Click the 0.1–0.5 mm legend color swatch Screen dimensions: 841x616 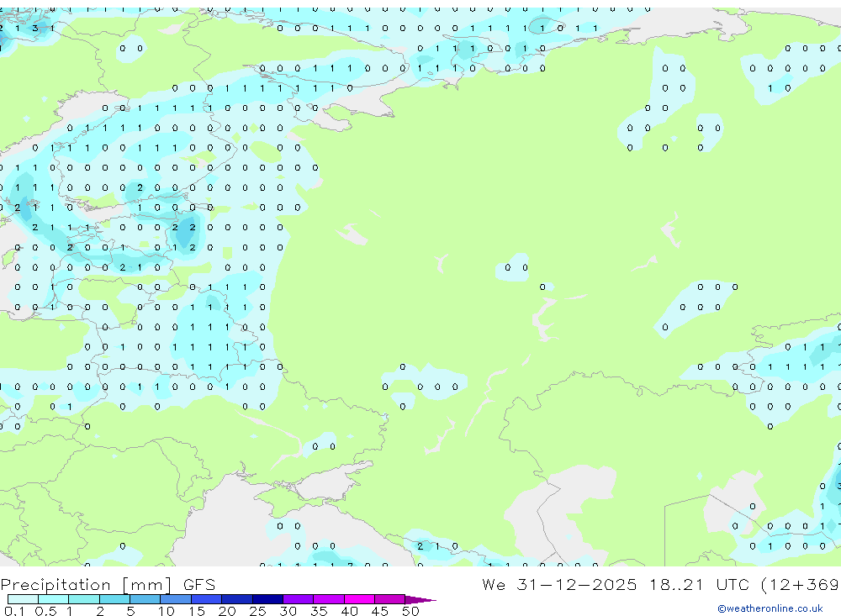[x=23, y=599]
